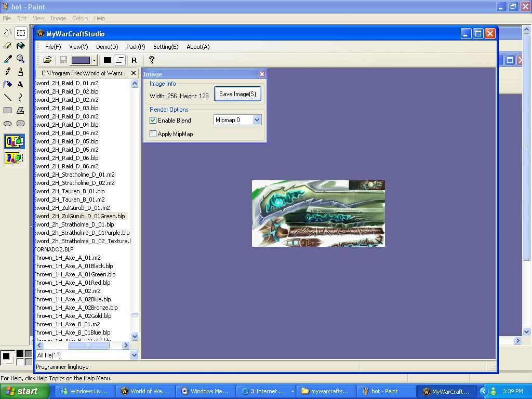532x399 pixels.
Task: Open the File(F) menu in MyWarCraftStudio
Action: point(53,47)
